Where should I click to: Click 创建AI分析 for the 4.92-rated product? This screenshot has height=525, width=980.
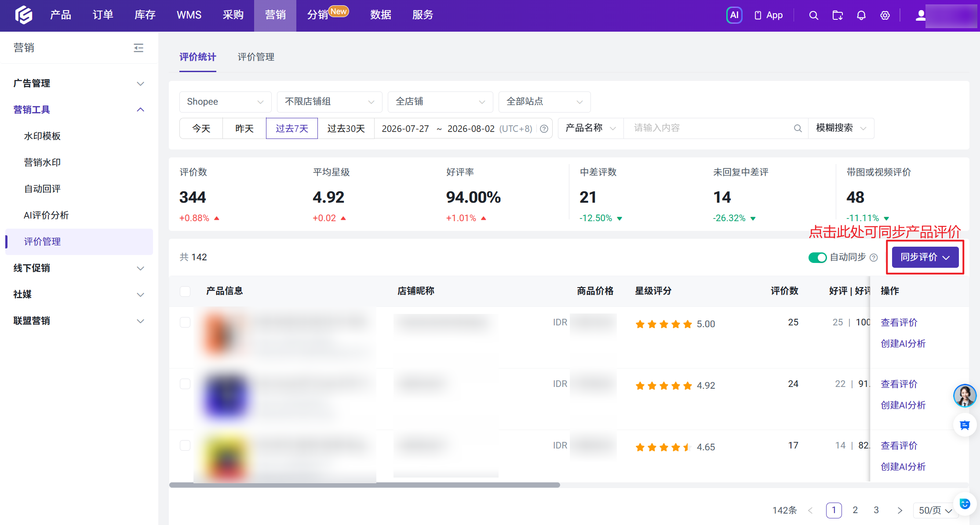(x=903, y=405)
